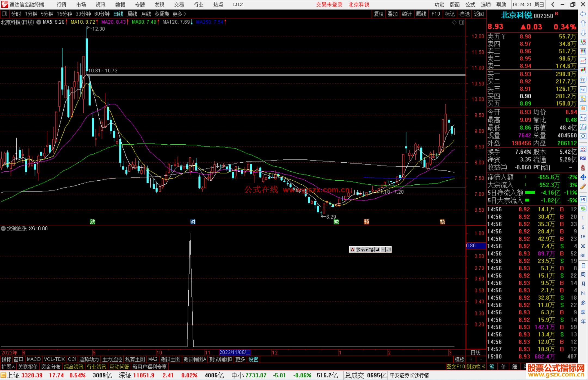Click the MACD indicator button
This screenshot has width=588, height=380.
33,359
